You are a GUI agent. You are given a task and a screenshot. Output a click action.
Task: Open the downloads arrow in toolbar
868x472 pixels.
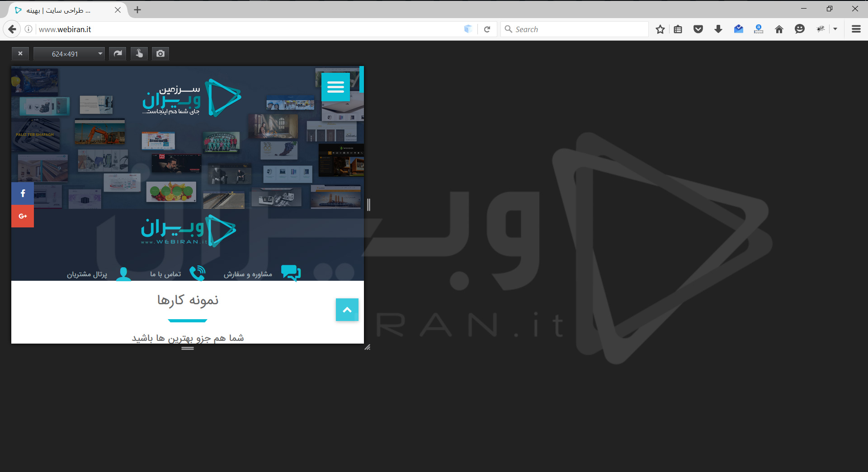tap(718, 29)
